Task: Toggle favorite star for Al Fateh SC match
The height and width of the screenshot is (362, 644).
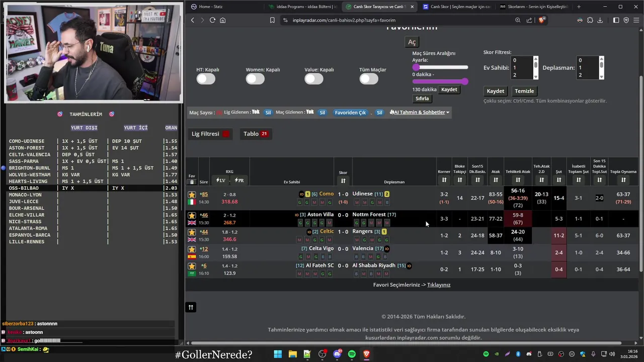Action: [x=192, y=266]
